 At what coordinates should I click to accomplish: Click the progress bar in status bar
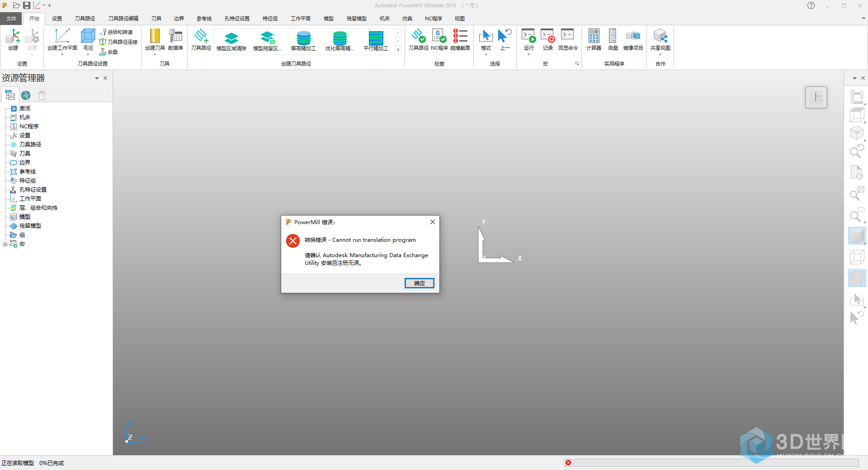(716, 463)
